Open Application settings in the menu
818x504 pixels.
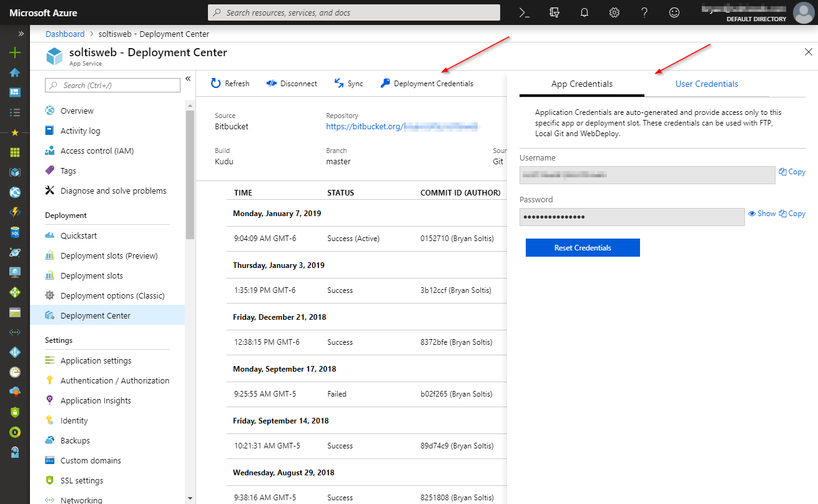coord(96,361)
